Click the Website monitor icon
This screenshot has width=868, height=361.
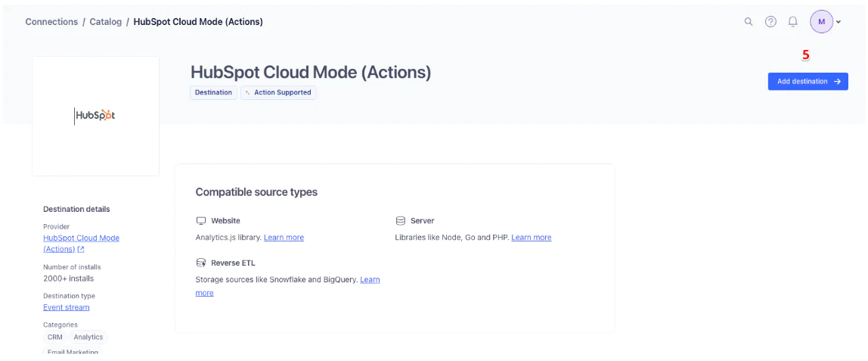coord(201,220)
